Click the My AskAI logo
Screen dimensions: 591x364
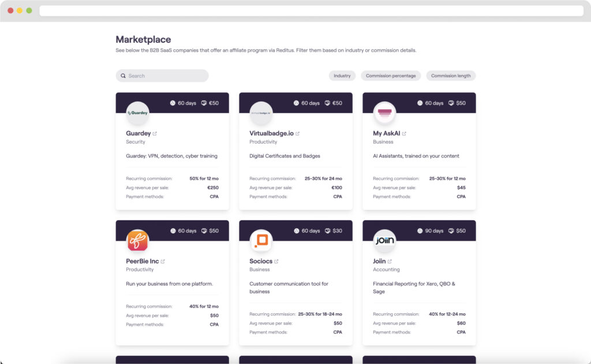tap(384, 112)
